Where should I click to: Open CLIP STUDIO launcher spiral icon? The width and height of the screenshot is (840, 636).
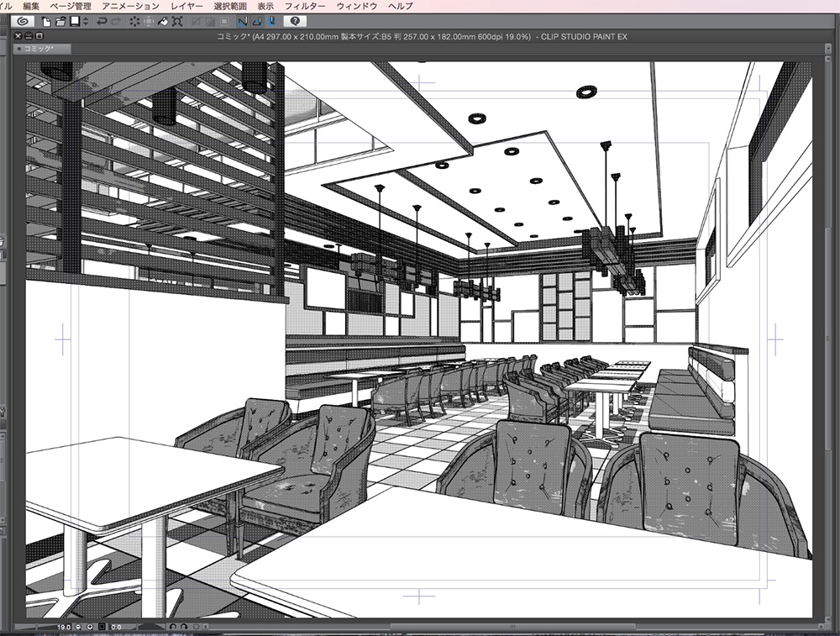pos(23,21)
